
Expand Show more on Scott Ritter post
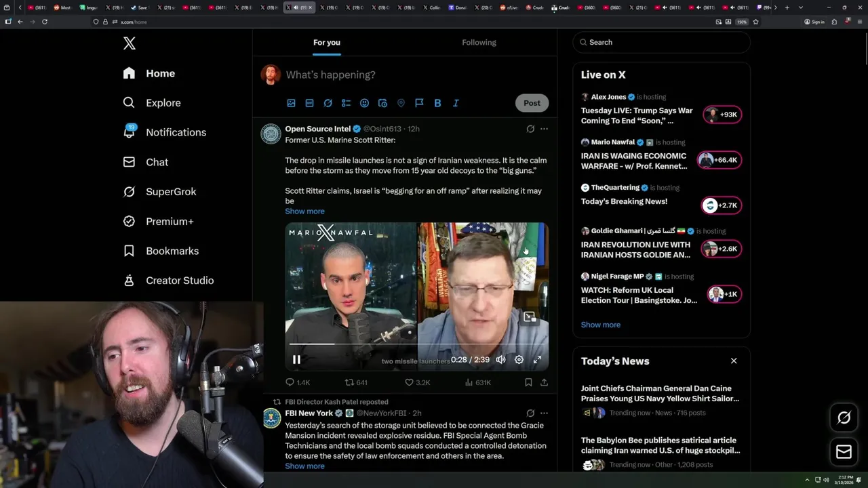coord(304,211)
